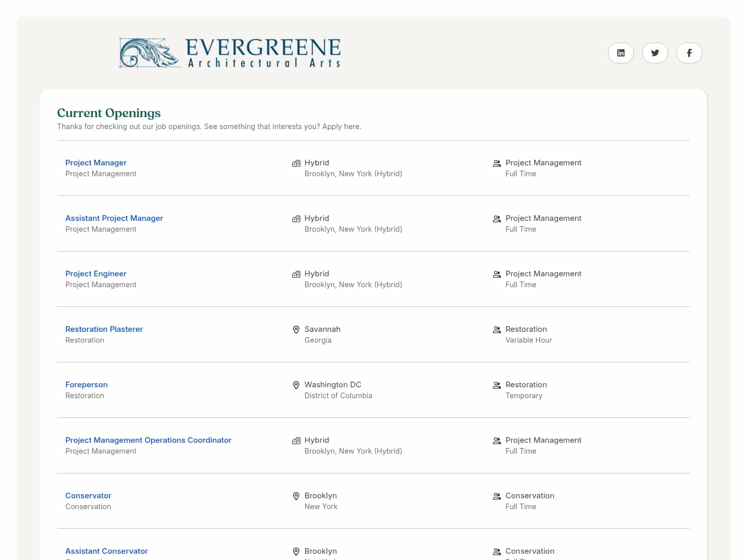The width and height of the screenshot is (747, 560).
Task: Click the location pin beside Brooklyn for Conservator
Action: pyautogui.click(x=296, y=496)
